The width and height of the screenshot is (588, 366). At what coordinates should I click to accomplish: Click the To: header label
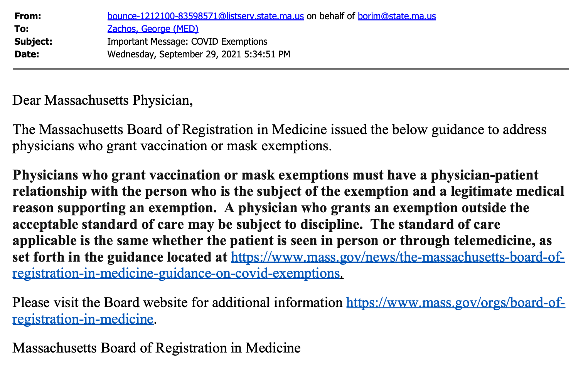pyautogui.click(x=22, y=29)
